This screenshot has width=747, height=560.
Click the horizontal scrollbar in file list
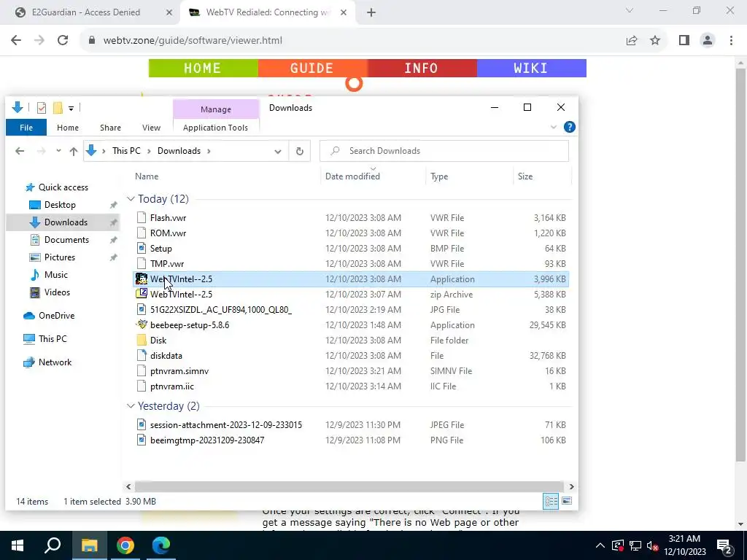coord(349,486)
